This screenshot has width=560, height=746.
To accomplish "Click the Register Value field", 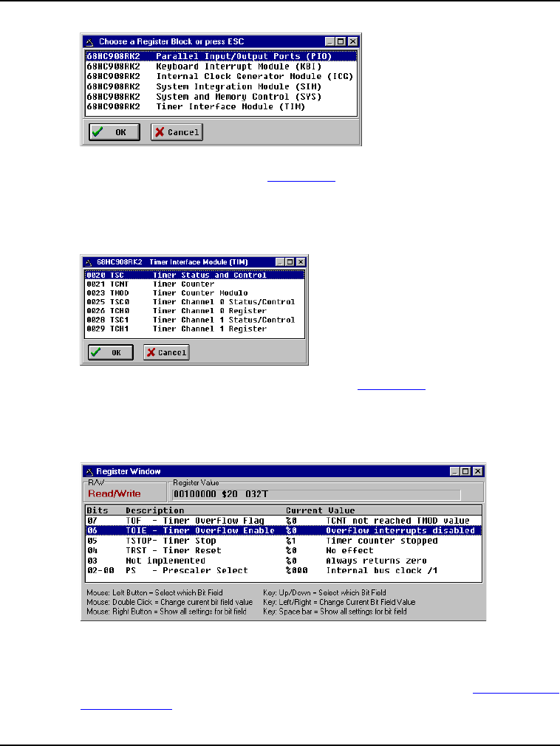I will (316, 494).
